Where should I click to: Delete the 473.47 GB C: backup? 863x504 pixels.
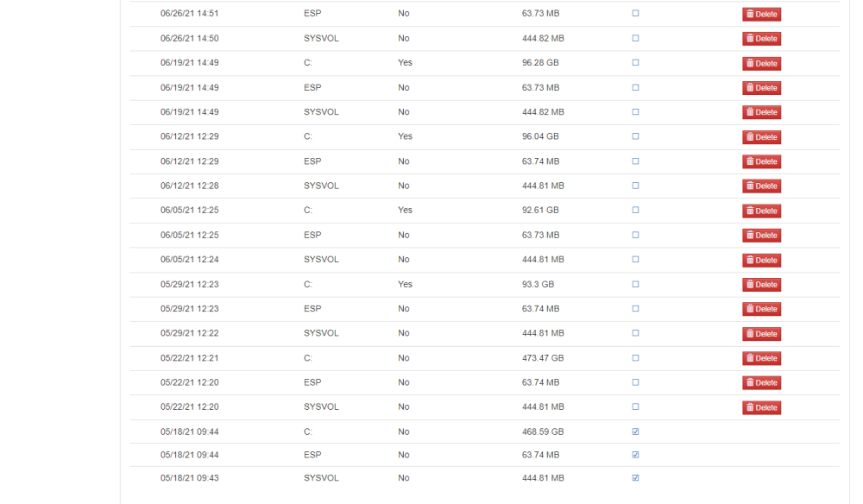tap(761, 358)
